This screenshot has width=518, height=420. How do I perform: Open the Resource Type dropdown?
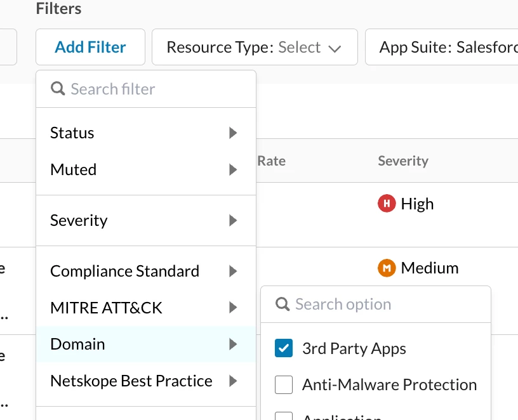[x=255, y=47]
